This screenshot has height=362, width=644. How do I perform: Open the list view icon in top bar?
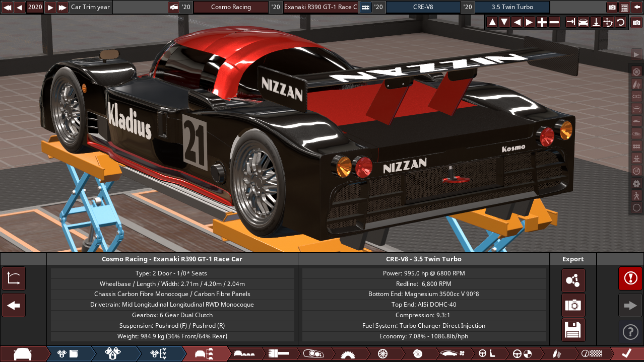click(x=624, y=7)
